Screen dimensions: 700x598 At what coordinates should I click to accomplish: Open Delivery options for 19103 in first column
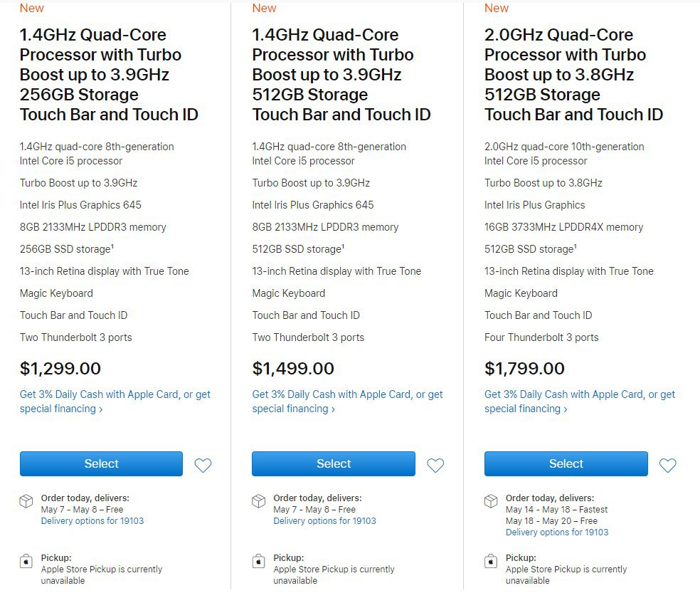(x=92, y=520)
